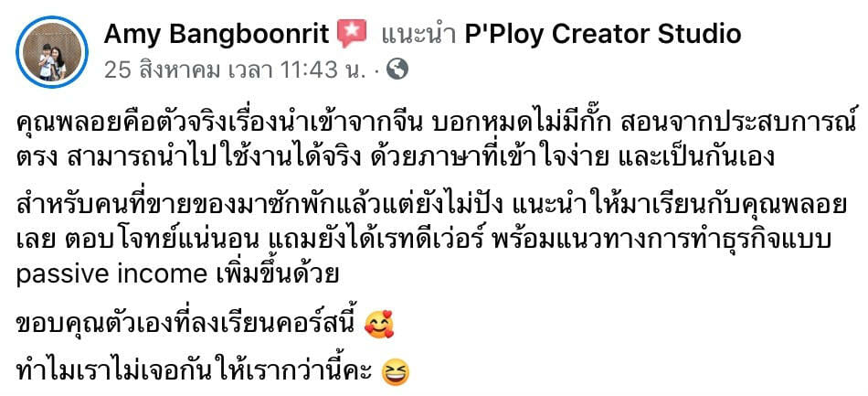This screenshot has height=396, width=868.
Task: Click the gray แนะนำ label
Action: click(418, 35)
